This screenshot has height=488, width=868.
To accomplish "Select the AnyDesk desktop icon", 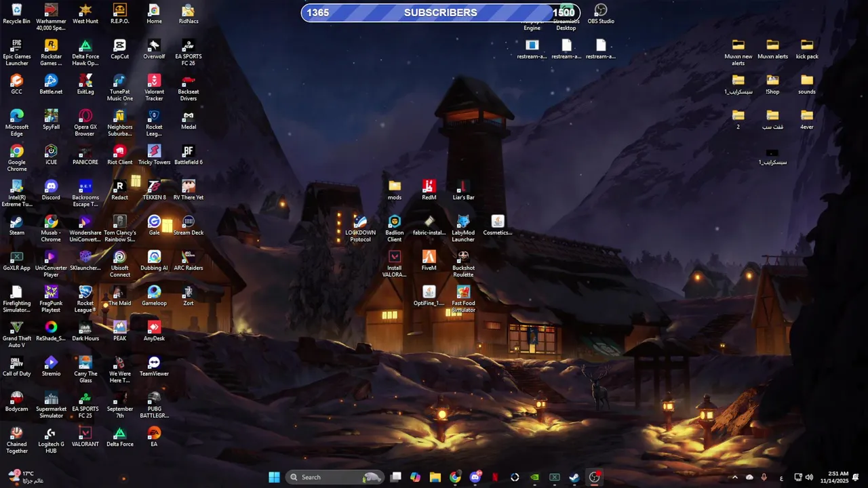I will coord(154,331).
